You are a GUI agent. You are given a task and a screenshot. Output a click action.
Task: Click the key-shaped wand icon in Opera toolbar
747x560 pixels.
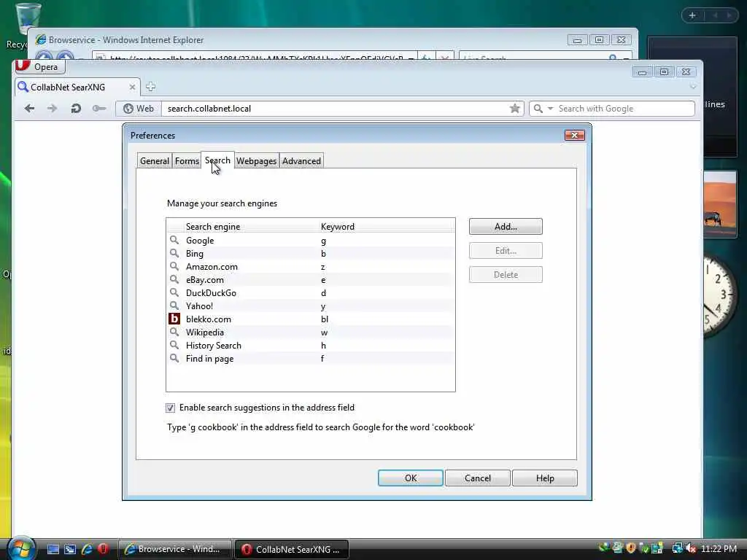98,109
